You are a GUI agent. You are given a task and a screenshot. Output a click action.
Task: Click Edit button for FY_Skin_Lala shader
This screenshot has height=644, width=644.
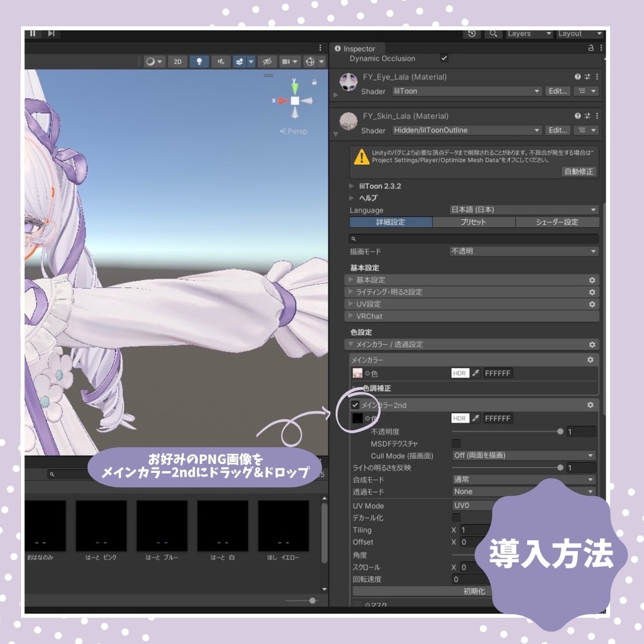click(557, 130)
